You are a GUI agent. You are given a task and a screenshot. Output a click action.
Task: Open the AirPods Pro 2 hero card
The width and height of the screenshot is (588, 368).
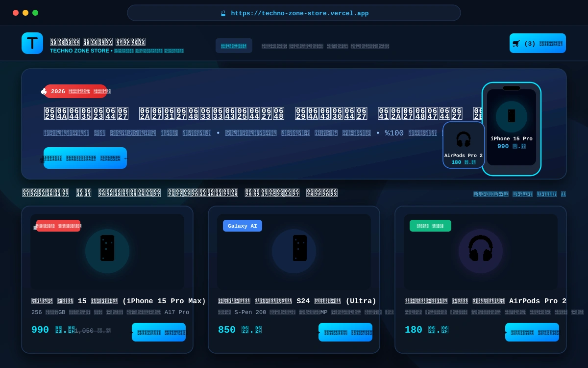464,145
